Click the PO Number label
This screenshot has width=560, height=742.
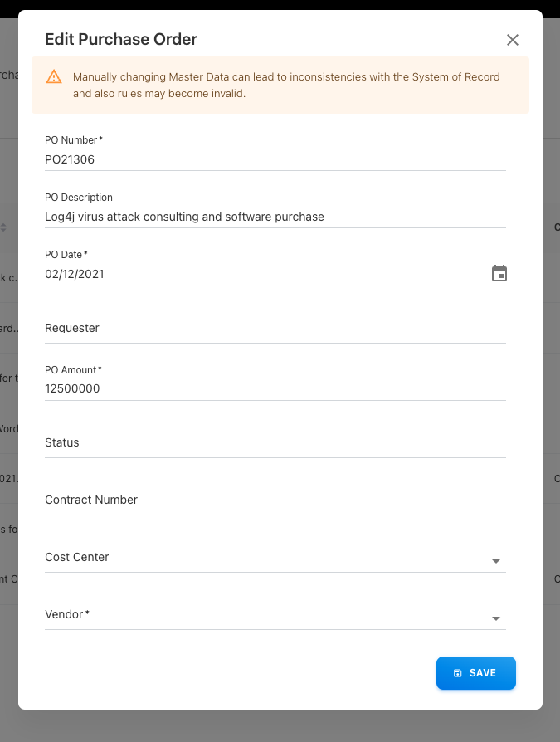(x=73, y=140)
